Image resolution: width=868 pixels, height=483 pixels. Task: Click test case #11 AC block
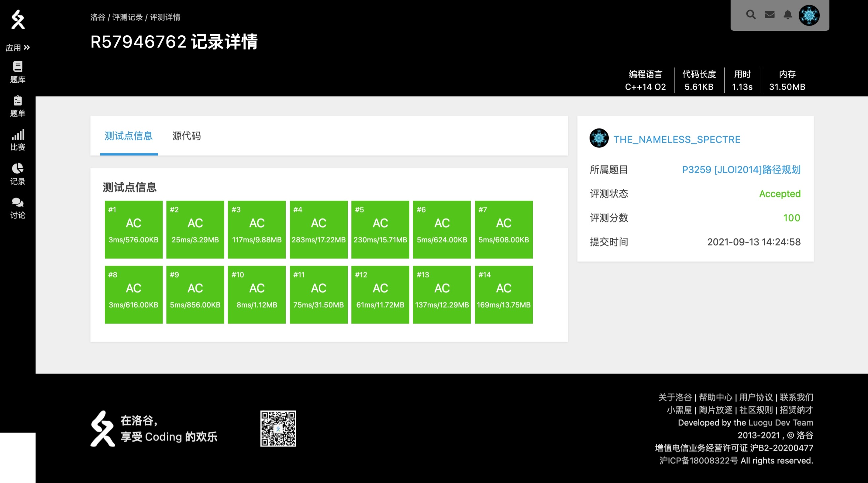(318, 294)
